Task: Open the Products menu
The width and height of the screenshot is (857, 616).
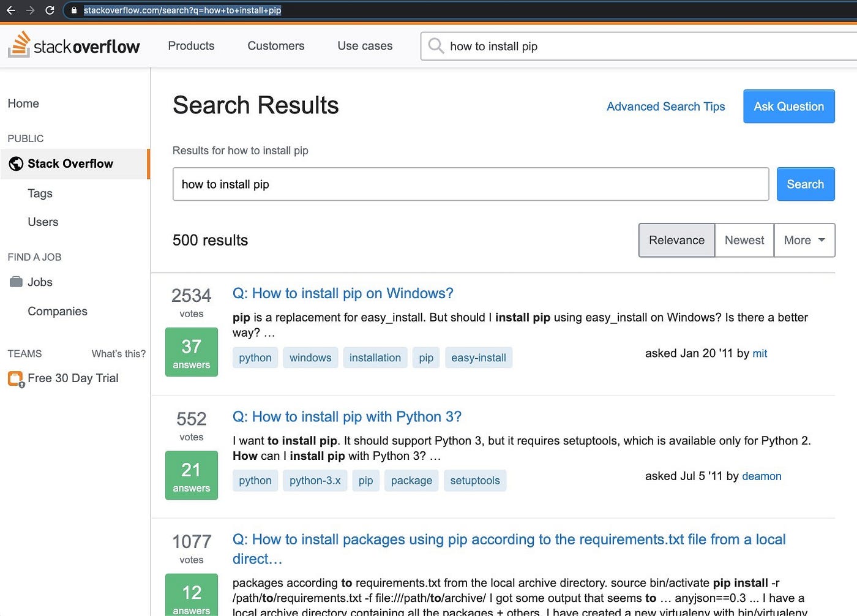Action: coord(191,46)
